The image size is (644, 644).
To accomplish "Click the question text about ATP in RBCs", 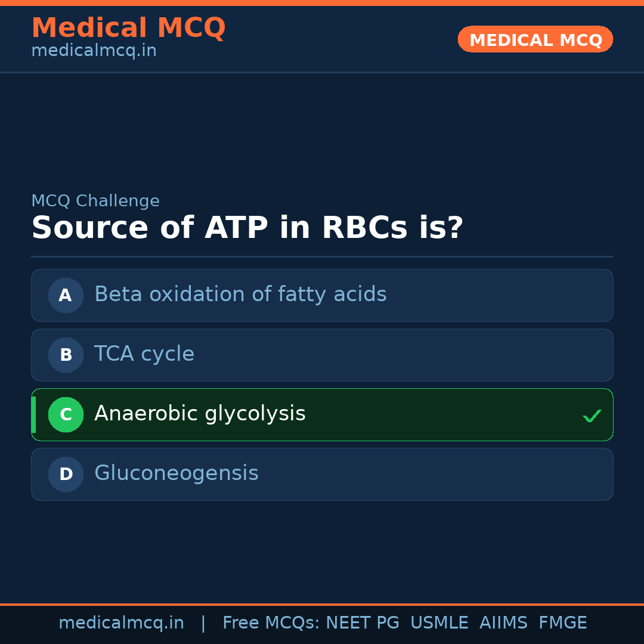I will [x=247, y=228].
